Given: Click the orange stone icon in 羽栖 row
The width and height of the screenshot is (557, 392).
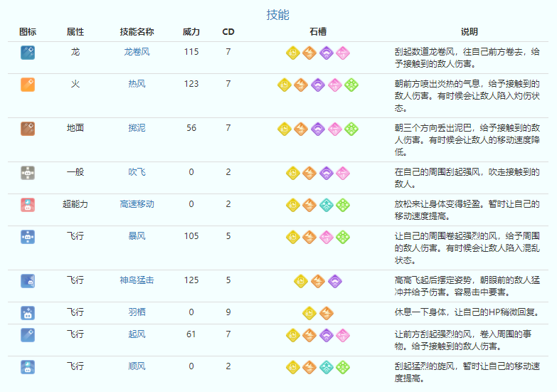Looking at the screenshot, I should point(326,313).
